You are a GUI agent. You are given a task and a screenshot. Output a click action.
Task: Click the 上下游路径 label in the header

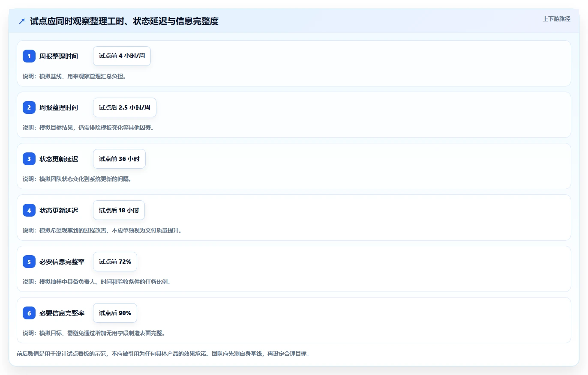[556, 19]
